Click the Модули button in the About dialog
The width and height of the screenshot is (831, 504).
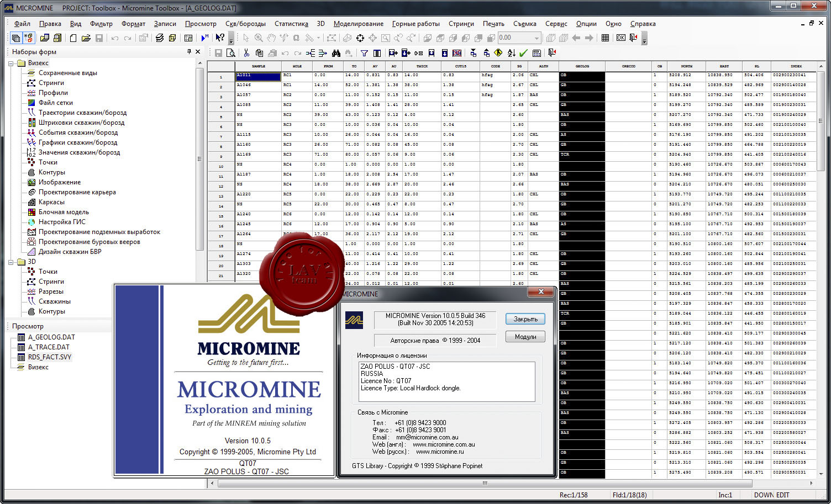[x=525, y=337]
